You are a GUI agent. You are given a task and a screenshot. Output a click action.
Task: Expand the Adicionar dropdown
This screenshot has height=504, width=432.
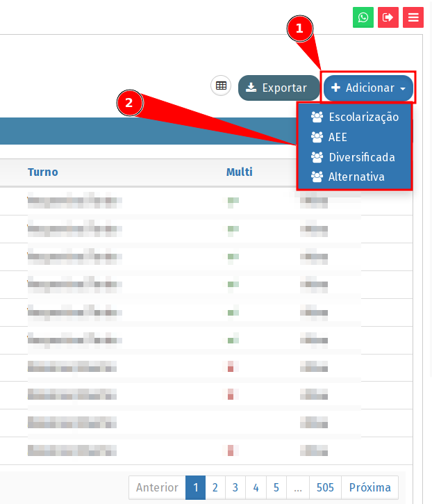pos(368,88)
